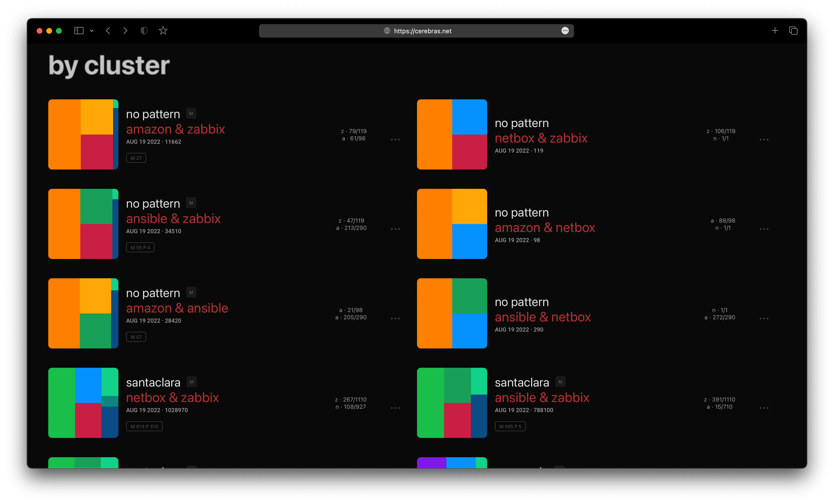This screenshot has height=504, width=834.
Task: Open more options for no-pattern ansible & zabbix
Action: point(395,229)
